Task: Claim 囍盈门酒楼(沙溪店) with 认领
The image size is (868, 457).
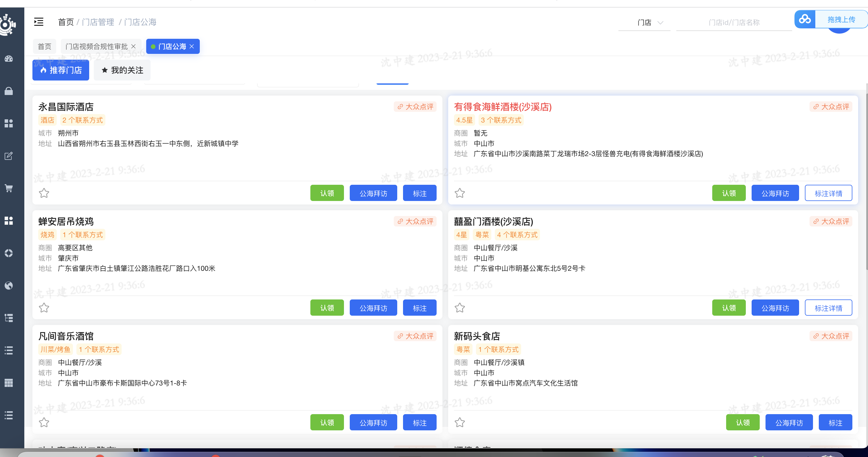Action: pos(729,308)
